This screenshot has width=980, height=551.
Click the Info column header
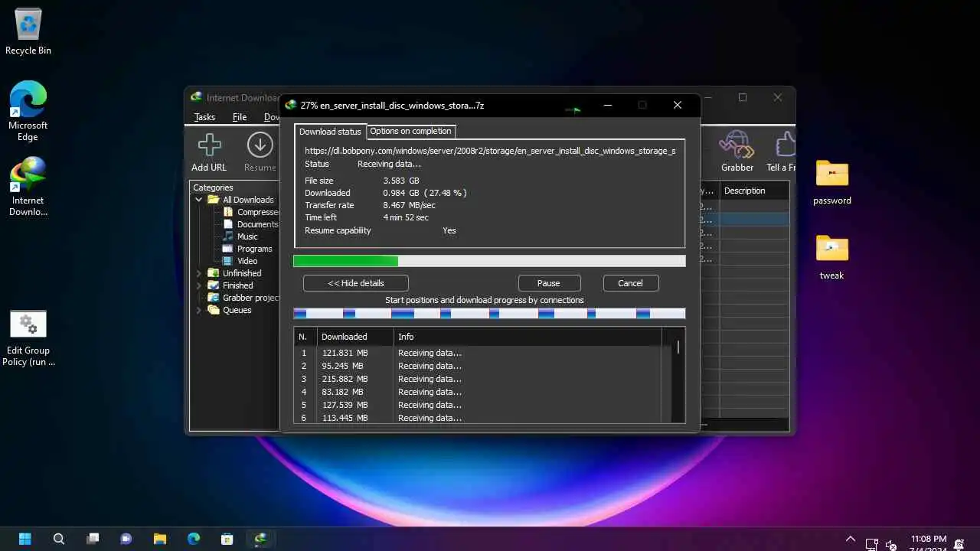click(x=528, y=337)
